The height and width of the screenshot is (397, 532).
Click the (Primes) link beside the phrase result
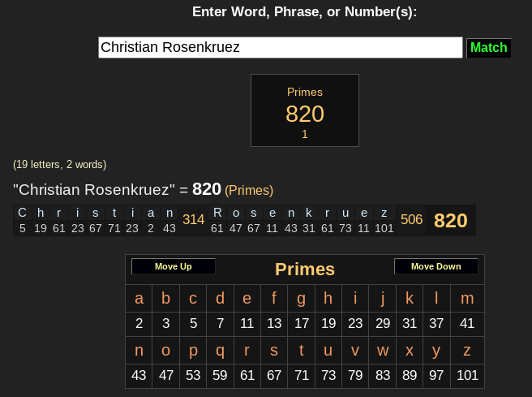pyautogui.click(x=249, y=191)
